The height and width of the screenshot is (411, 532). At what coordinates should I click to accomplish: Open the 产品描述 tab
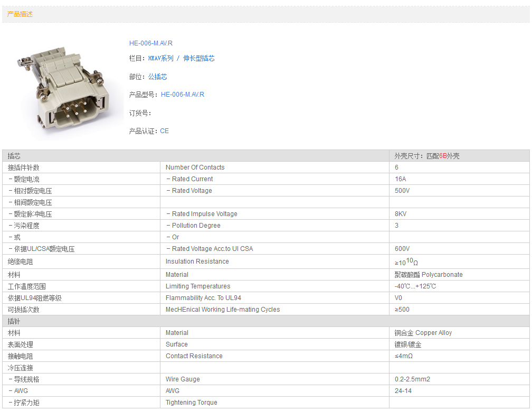coord(20,14)
